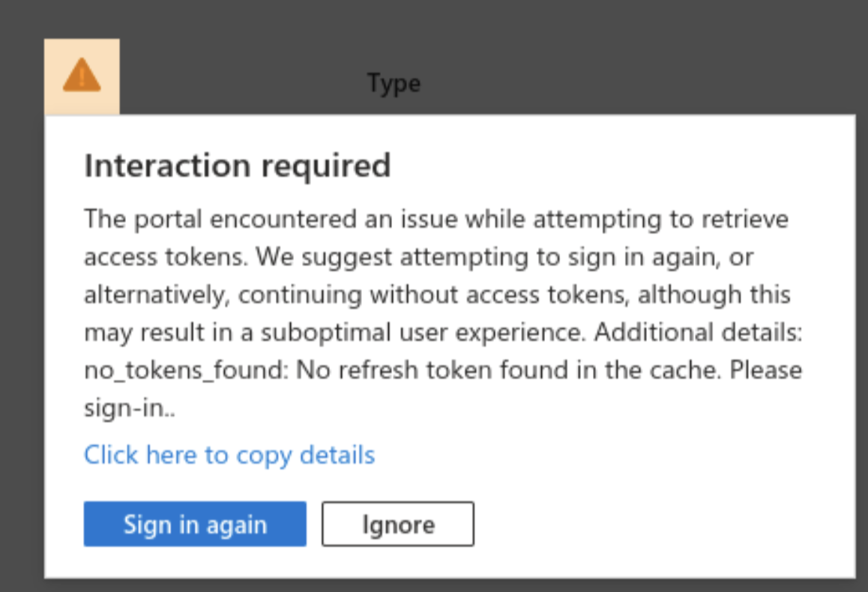Click the orange warning triangle icon

[x=82, y=75]
